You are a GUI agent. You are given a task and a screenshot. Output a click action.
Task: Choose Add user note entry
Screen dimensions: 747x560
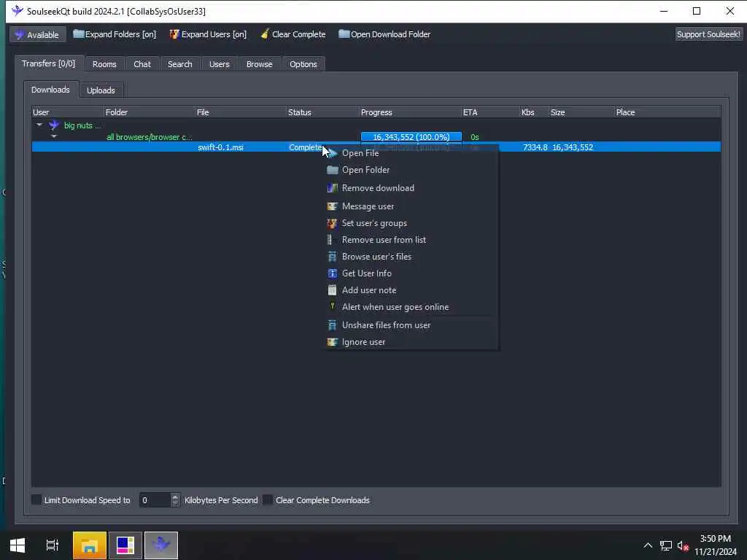coord(411,290)
